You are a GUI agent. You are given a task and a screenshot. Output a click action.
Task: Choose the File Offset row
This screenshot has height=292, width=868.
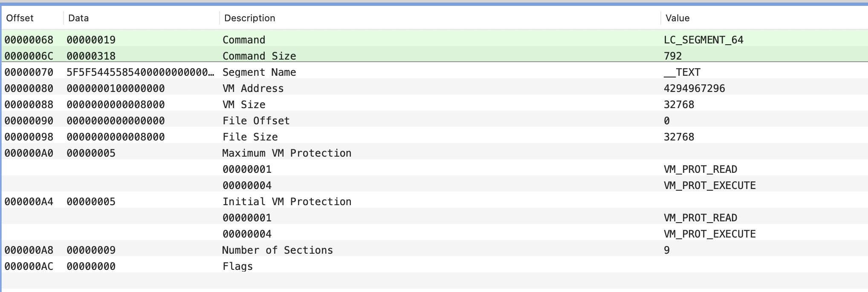click(x=435, y=121)
